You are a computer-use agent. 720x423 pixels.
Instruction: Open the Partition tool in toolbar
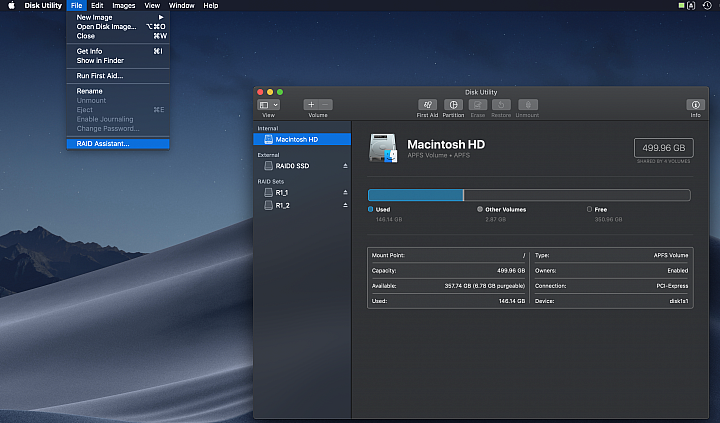[453, 105]
